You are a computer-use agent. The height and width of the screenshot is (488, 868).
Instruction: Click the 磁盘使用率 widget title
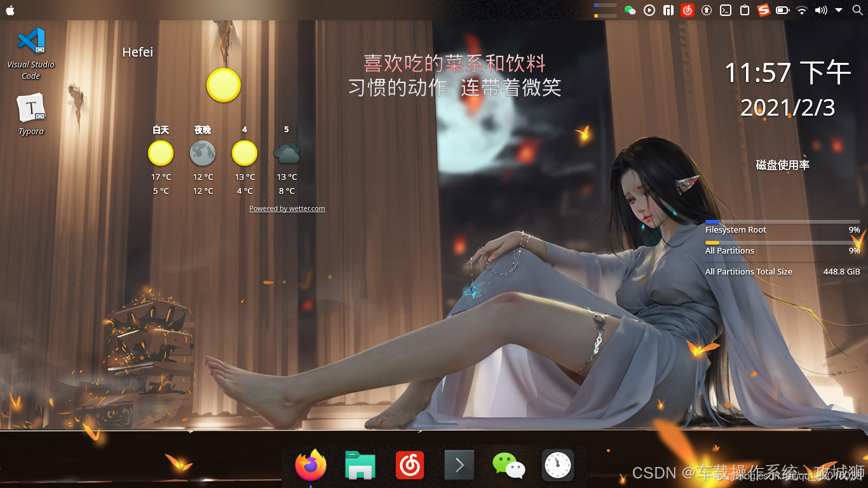(x=783, y=165)
